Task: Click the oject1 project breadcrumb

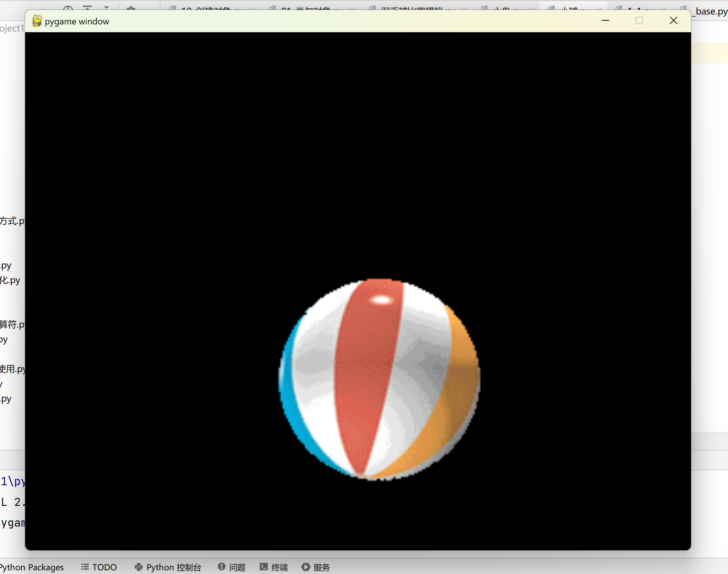Action: pos(12,28)
